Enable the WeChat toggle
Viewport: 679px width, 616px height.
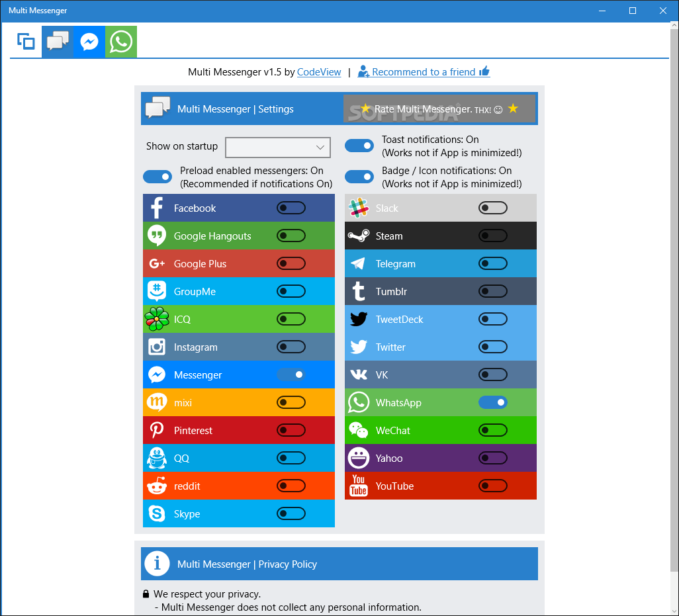(x=493, y=430)
